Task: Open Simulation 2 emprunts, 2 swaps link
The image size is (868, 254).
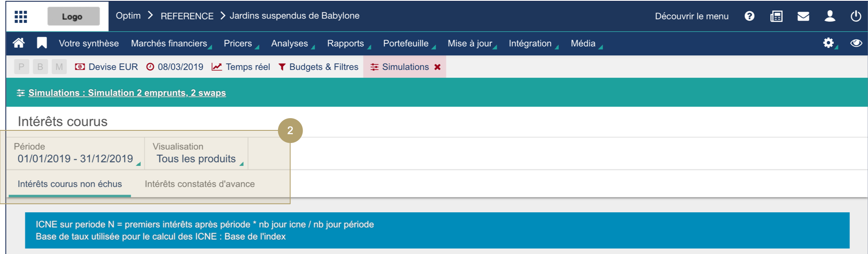Action: [x=127, y=93]
